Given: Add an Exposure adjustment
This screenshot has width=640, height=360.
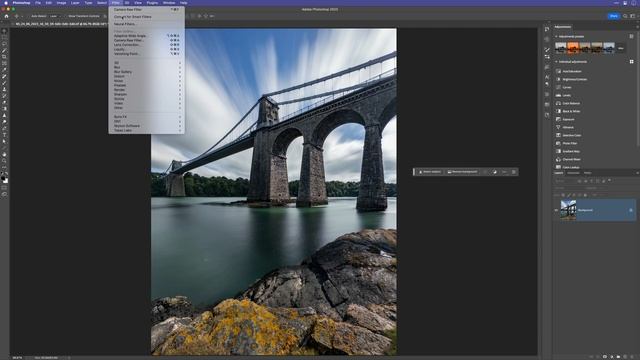Looking at the screenshot, I should pyautogui.click(x=568, y=119).
